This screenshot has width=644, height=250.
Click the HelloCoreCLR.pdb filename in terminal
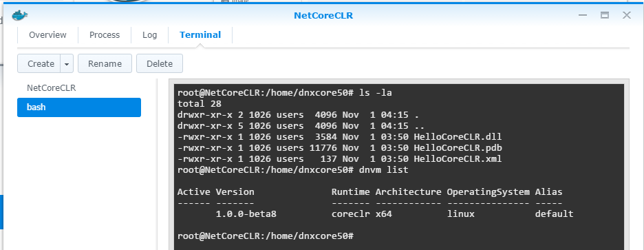point(458,147)
